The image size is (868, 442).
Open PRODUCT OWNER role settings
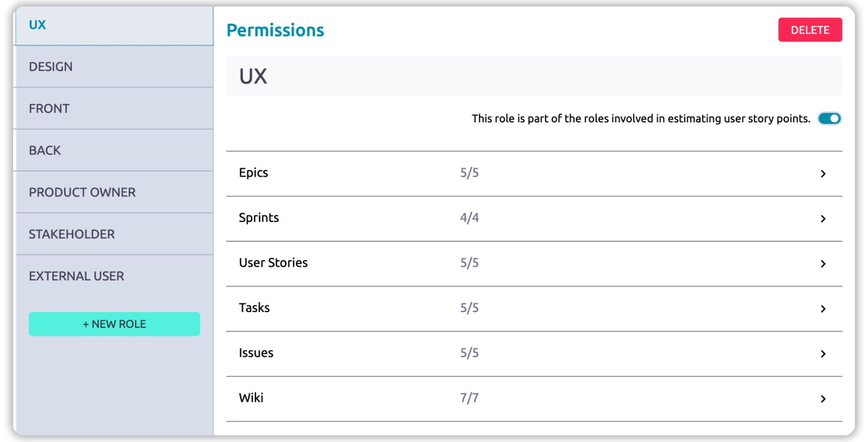coord(82,192)
